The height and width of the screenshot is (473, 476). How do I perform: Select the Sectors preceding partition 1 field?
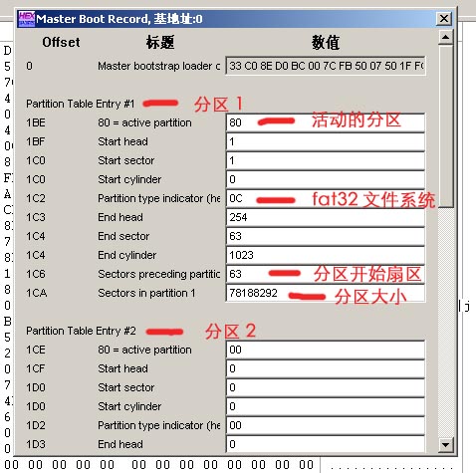point(326,274)
